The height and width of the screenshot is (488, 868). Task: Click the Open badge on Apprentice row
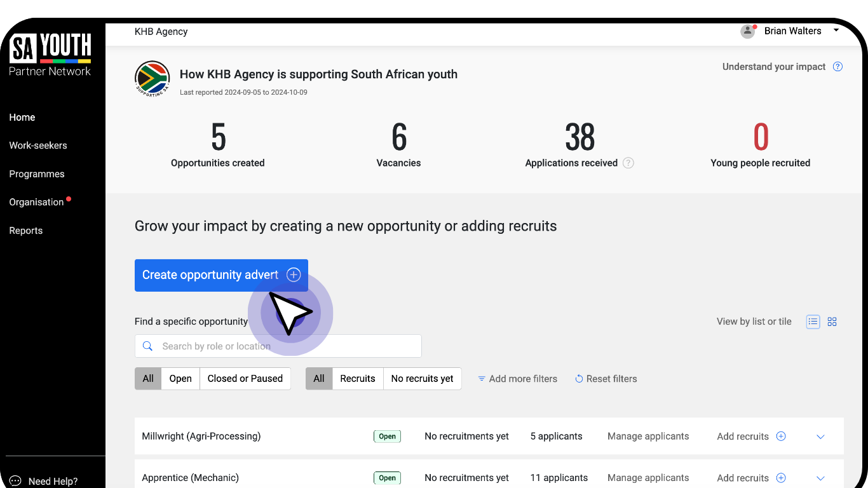[388, 478]
